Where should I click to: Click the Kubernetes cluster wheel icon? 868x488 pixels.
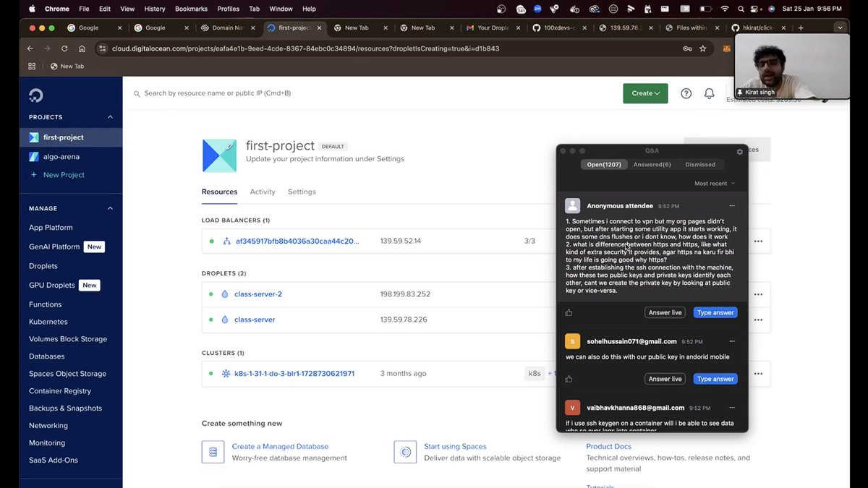coord(226,374)
